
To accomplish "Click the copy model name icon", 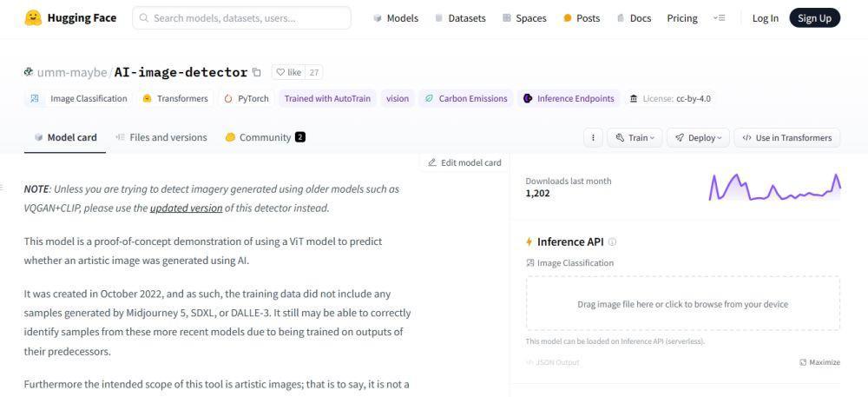I will (x=256, y=72).
